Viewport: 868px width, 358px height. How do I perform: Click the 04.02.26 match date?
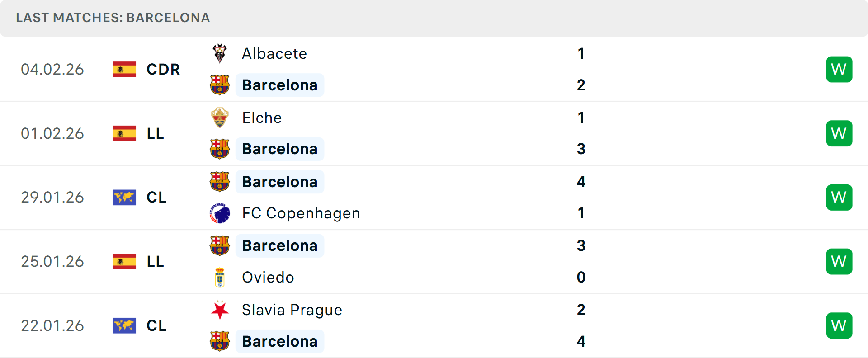coord(52,70)
